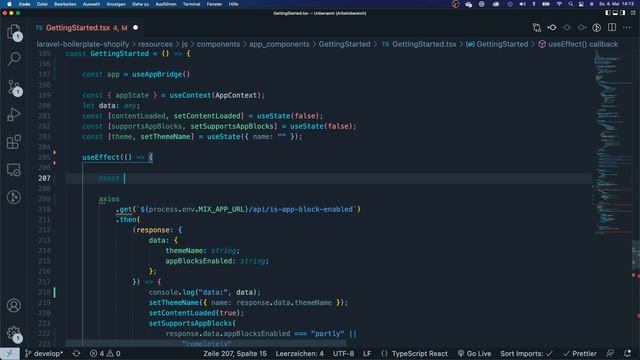The height and width of the screenshot is (360, 640).
Task: Open the errors and warnings counter
Action: (x=105, y=353)
